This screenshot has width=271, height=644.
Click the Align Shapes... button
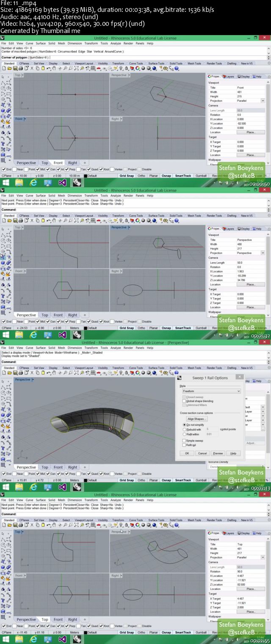pyautogui.click(x=196, y=419)
